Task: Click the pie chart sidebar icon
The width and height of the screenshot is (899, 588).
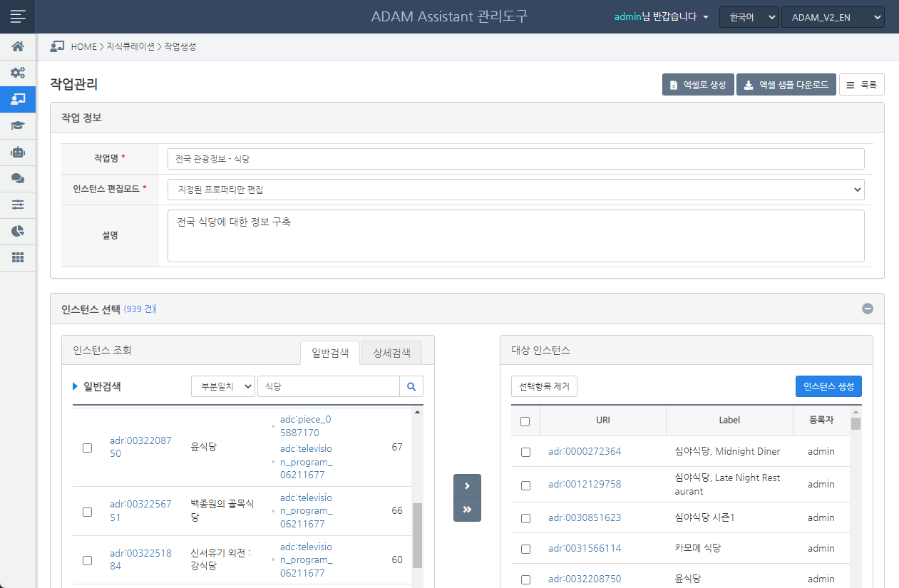Action: pos(18,231)
